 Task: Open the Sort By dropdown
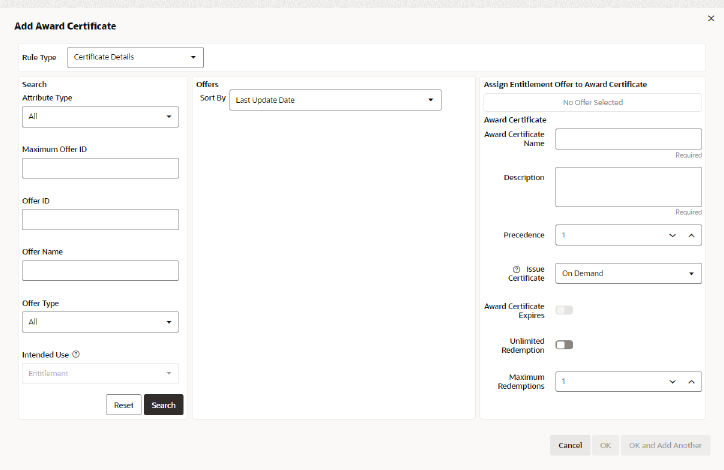coord(335,100)
